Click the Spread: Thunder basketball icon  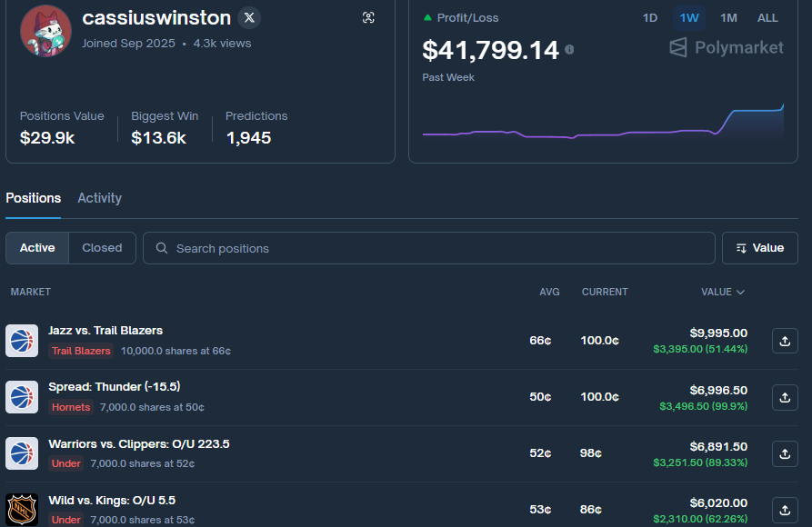(22, 397)
